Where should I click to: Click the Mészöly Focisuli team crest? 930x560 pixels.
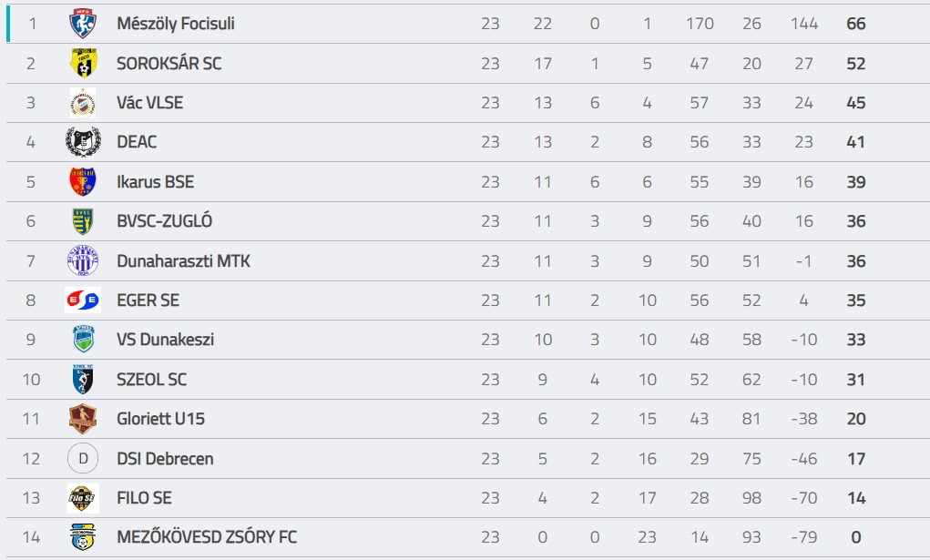click(x=83, y=24)
